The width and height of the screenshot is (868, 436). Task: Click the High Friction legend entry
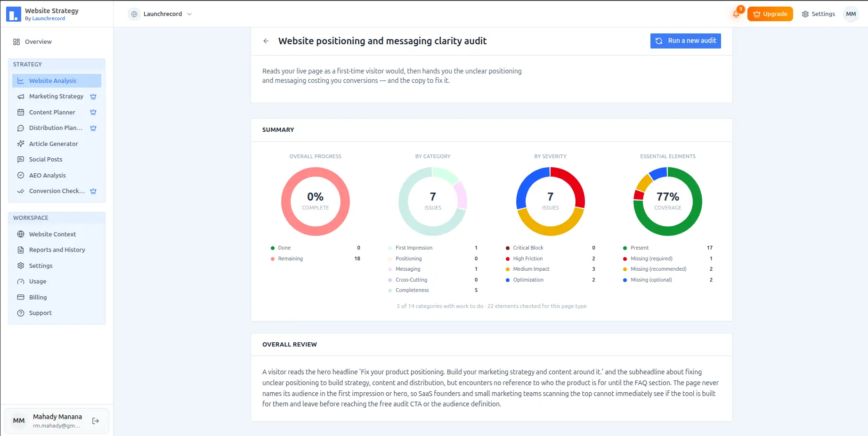550,258
